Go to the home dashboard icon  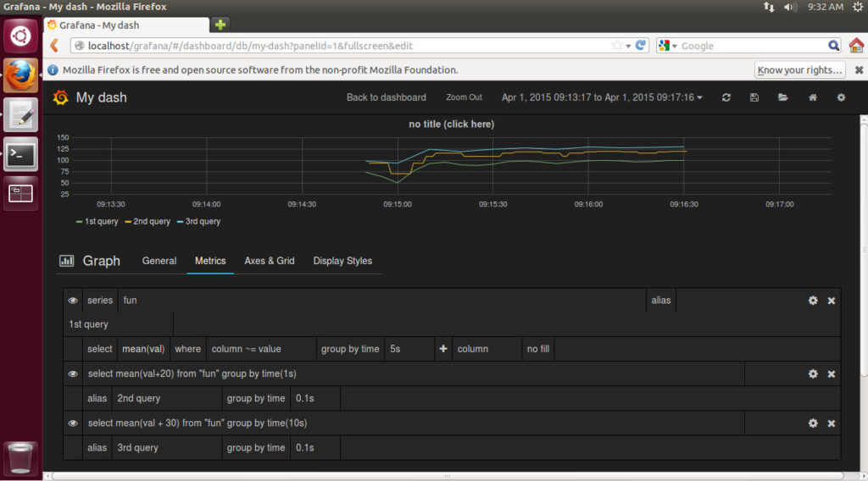[812, 97]
